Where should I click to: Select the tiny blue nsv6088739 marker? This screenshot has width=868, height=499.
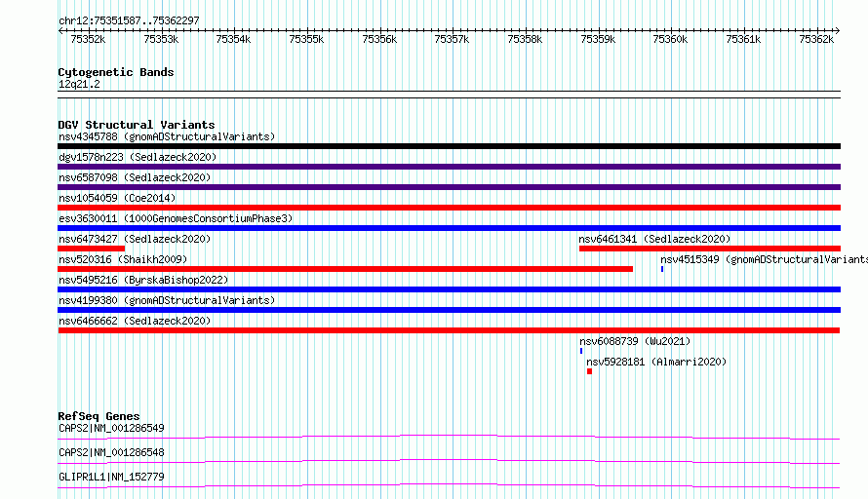(581, 351)
